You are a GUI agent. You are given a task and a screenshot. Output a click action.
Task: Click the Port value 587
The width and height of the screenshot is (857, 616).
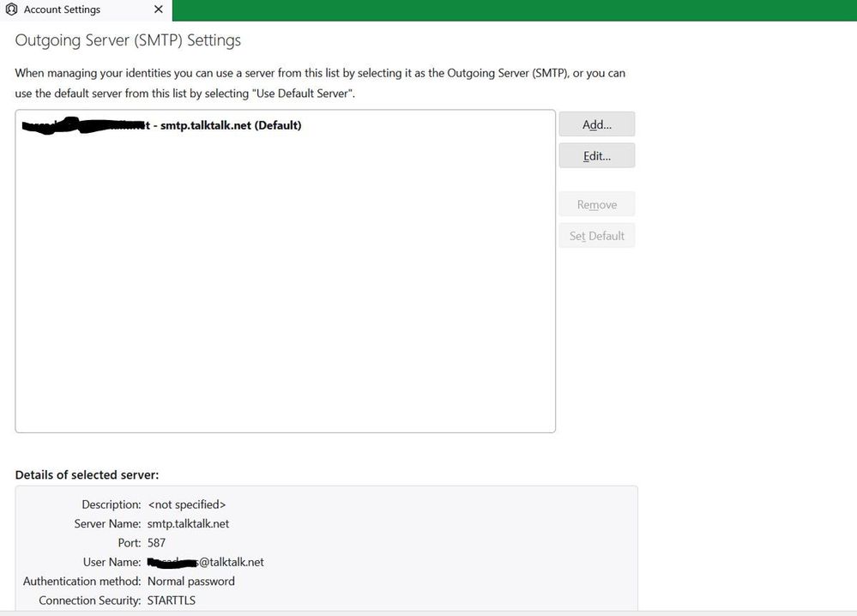pyautogui.click(x=156, y=542)
